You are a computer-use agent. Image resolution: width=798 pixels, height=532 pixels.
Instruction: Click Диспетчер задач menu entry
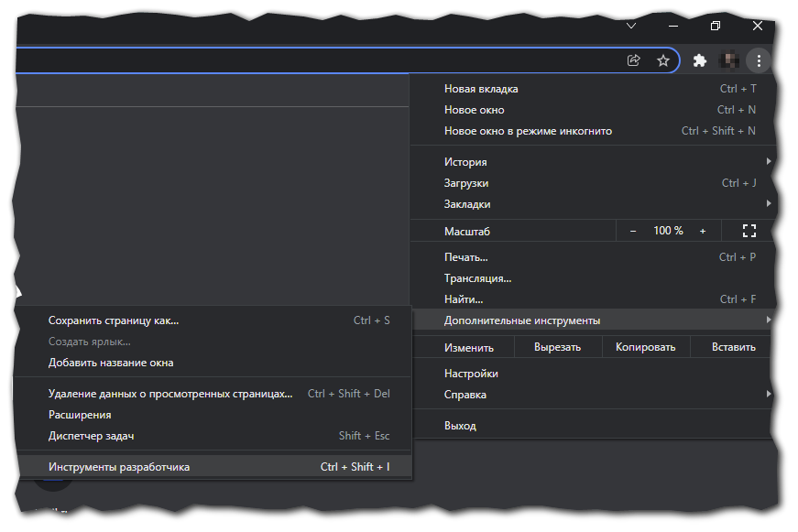coord(92,436)
